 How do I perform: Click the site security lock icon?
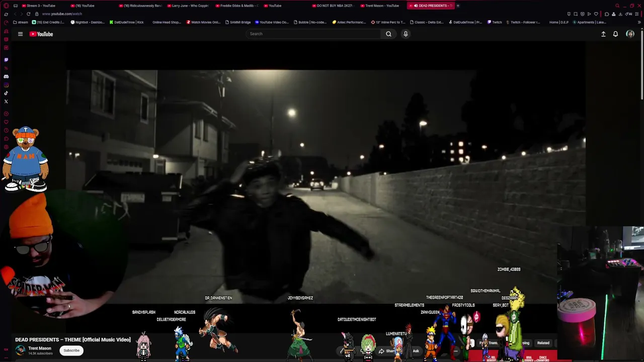(37, 14)
